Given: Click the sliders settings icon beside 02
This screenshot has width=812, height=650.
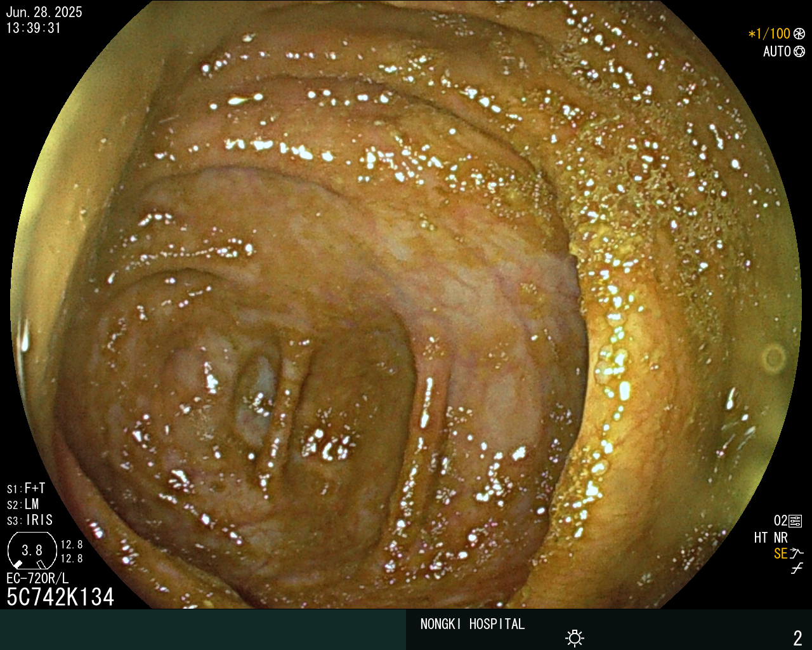Looking at the screenshot, I should (796, 521).
